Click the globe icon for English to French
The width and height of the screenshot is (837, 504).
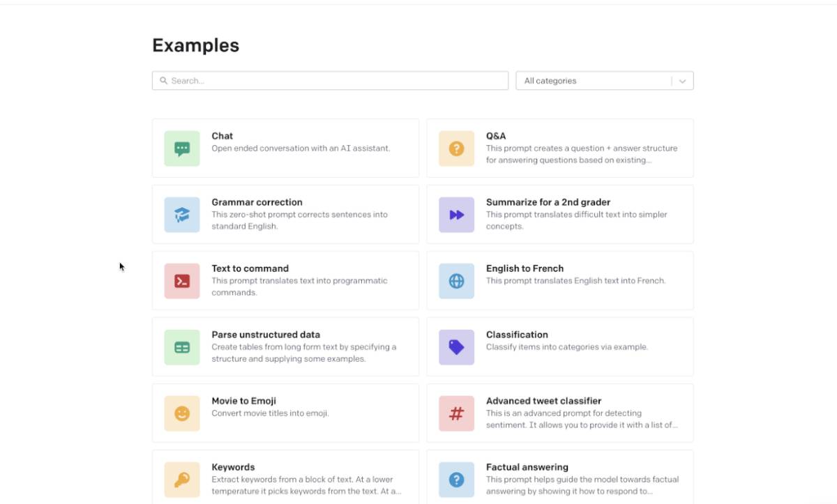coord(456,281)
